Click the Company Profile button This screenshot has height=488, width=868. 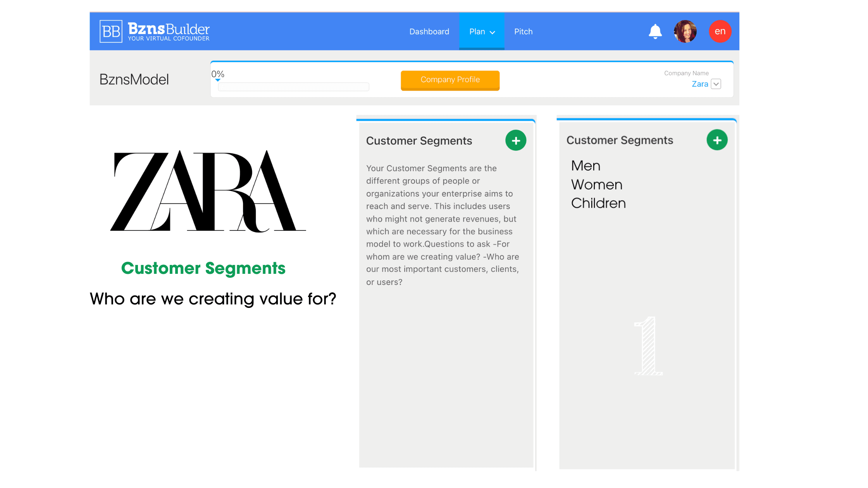pos(451,80)
